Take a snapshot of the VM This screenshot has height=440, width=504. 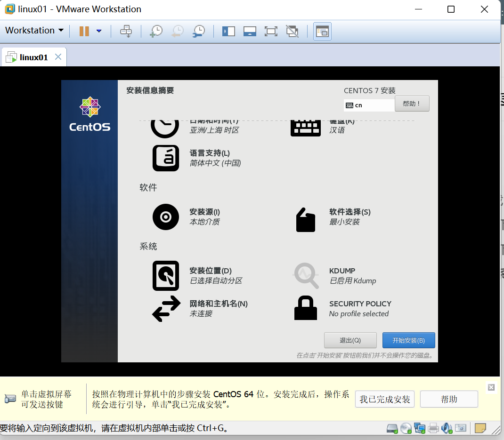point(156,31)
